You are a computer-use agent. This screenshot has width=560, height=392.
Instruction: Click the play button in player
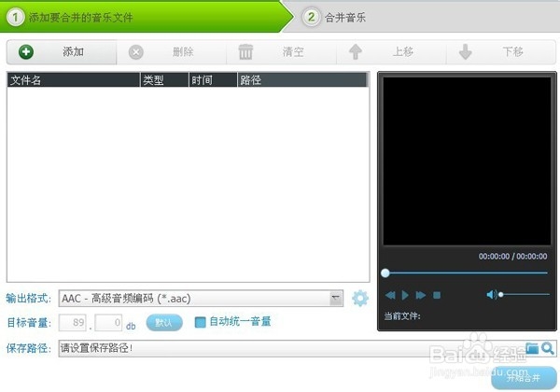[x=405, y=295]
